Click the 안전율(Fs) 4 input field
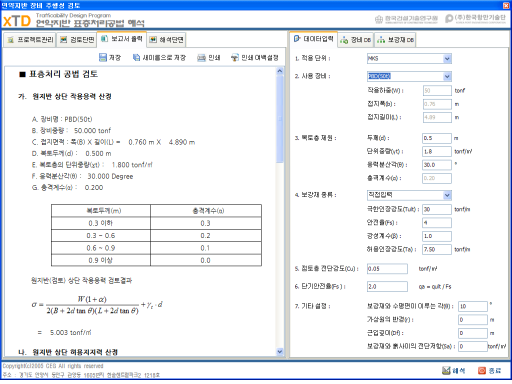 point(437,223)
